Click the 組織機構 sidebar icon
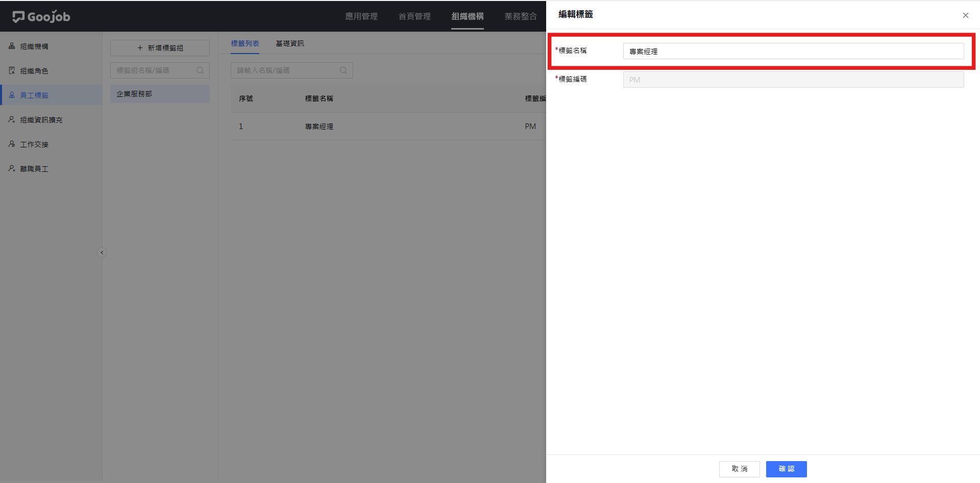This screenshot has width=980, height=483. click(x=12, y=46)
